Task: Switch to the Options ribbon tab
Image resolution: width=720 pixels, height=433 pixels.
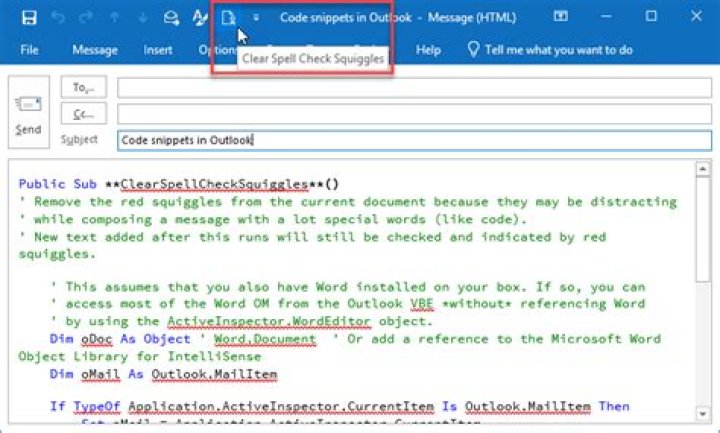Action: point(217,50)
